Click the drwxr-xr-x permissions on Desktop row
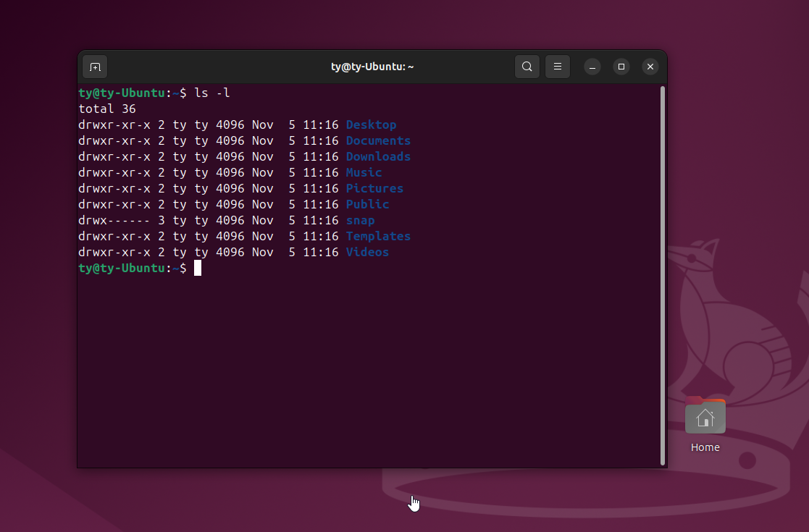Screen dimensions: 809x532 click(114, 124)
